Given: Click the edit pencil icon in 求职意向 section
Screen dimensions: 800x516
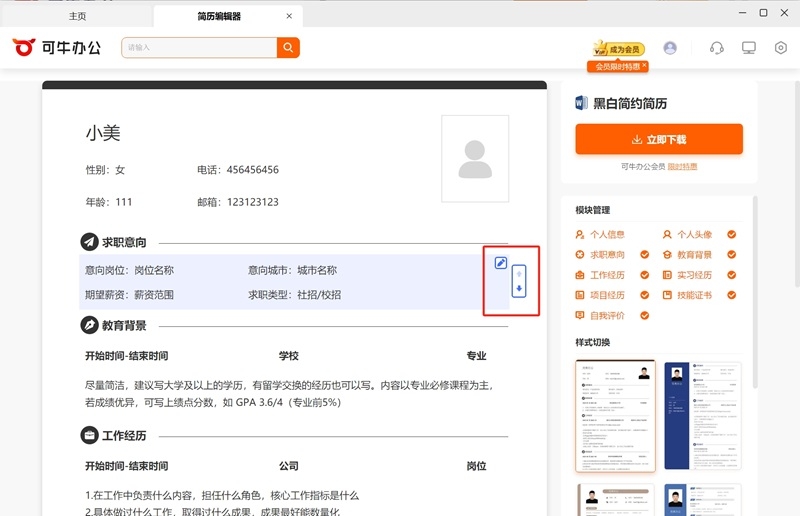Looking at the screenshot, I should click(501, 263).
